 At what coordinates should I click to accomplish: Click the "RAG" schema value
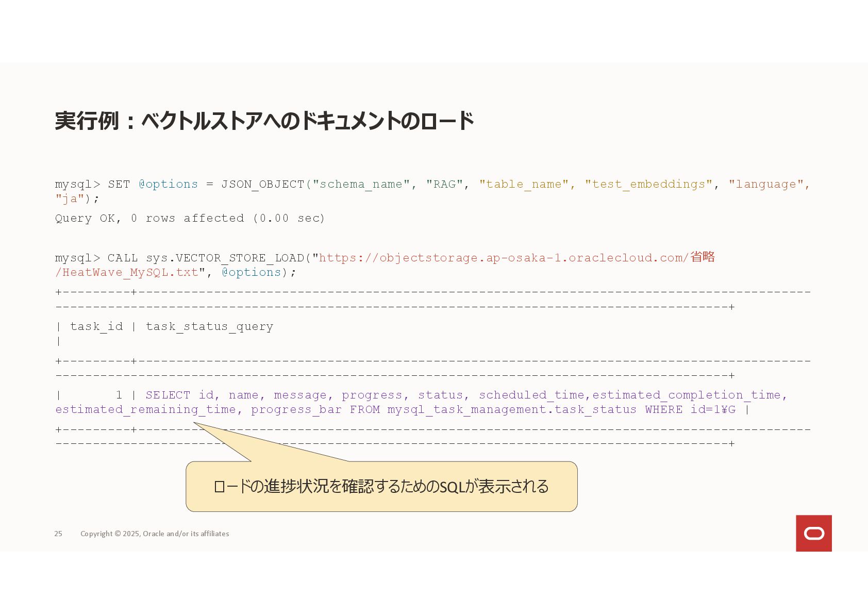[x=444, y=184]
